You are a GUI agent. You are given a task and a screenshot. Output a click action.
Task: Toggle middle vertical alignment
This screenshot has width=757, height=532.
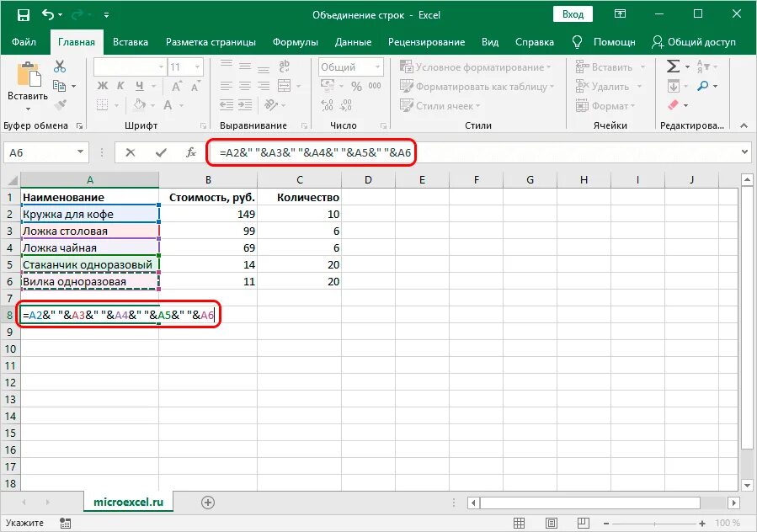(x=245, y=66)
